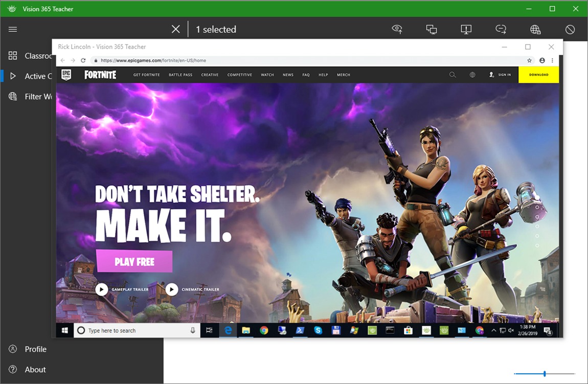Screen dimensions: 588x384
Task: Click the Epic Games logo
Action: (x=66, y=75)
